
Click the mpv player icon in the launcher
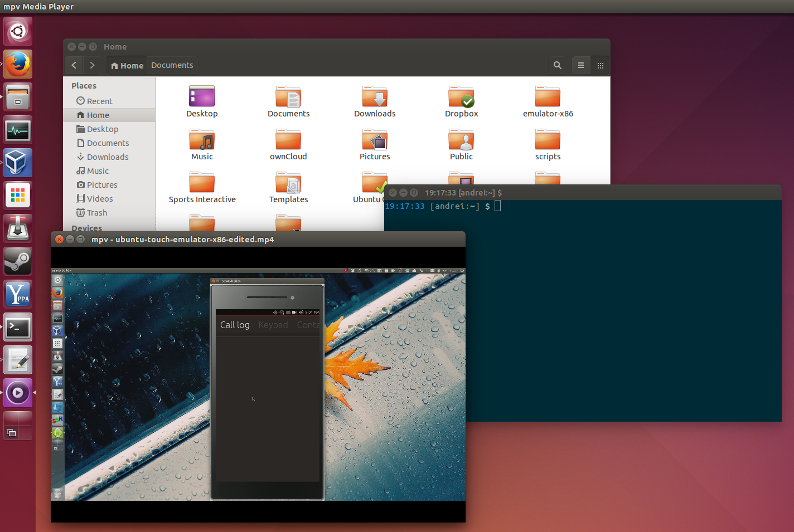[x=18, y=393]
